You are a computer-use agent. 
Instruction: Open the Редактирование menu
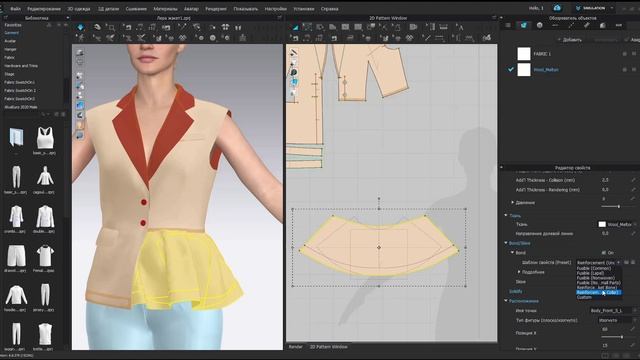pyautogui.click(x=44, y=9)
